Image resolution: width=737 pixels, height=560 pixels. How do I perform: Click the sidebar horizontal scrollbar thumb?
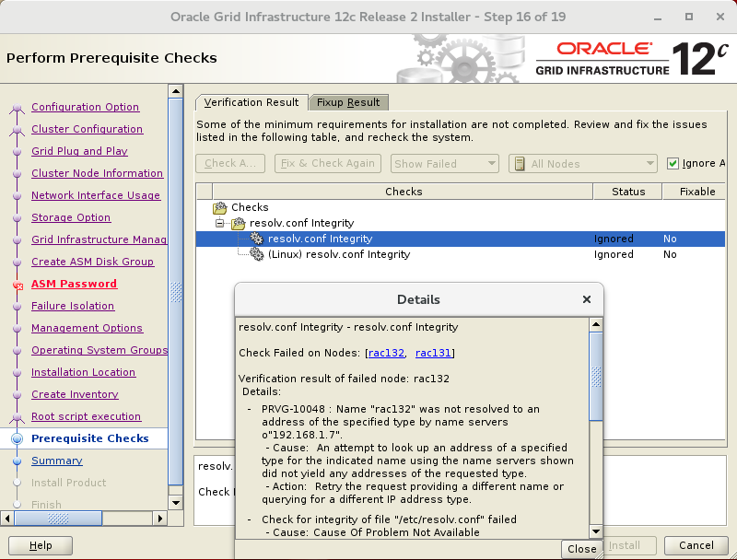[58, 519]
